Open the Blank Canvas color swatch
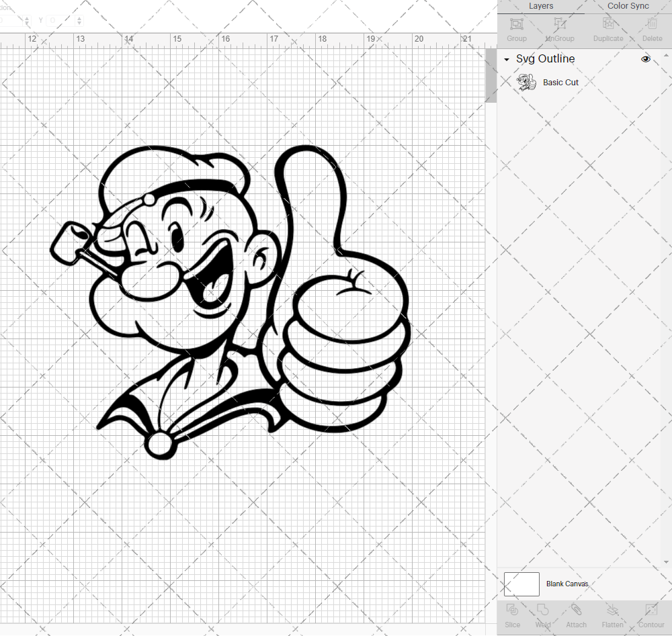The image size is (672, 636). (x=521, y=584)
